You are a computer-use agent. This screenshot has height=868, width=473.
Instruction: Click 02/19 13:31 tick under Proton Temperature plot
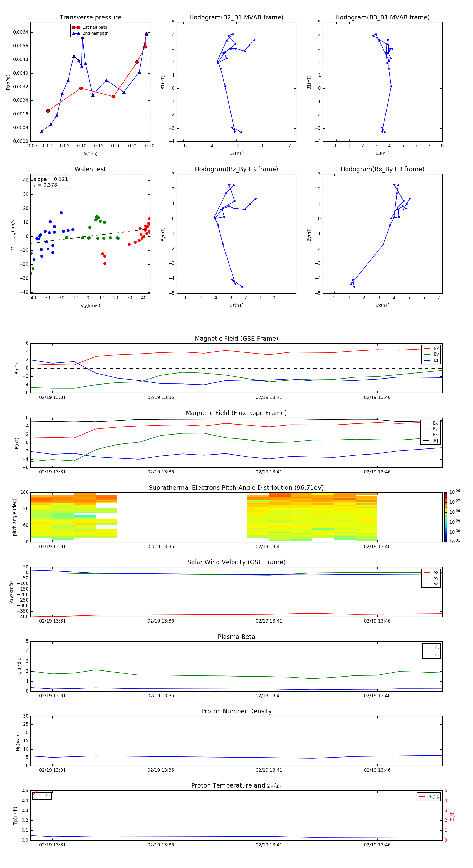pyautogui.click(x=52, y=845)
